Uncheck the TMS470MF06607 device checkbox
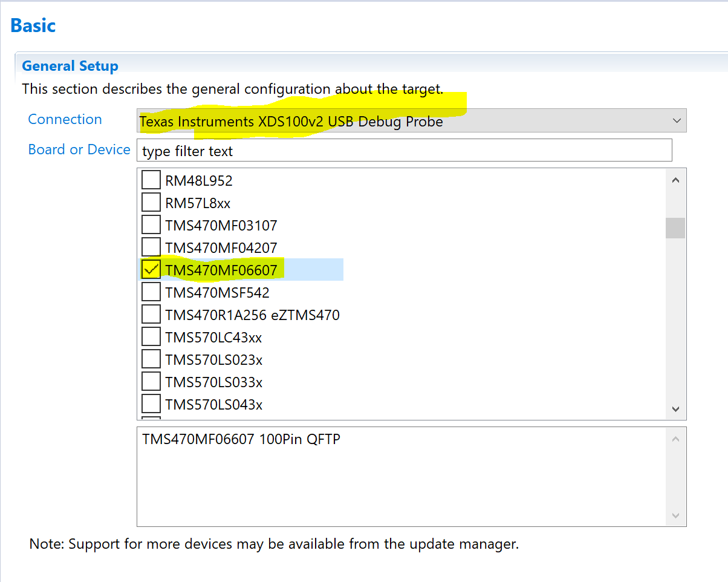The image size is (728, 582). pos(151,270)
